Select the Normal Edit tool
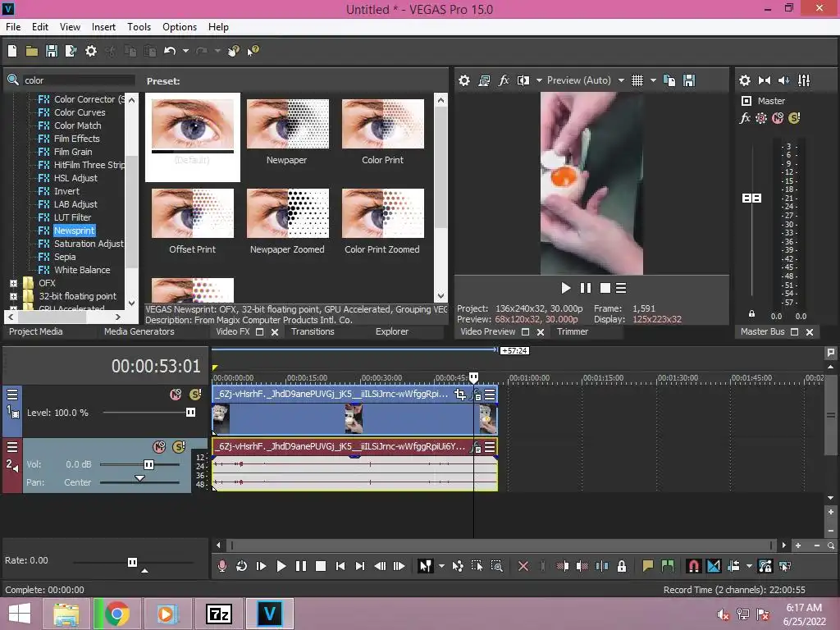 pyautogui.click(x=425, y=566)
